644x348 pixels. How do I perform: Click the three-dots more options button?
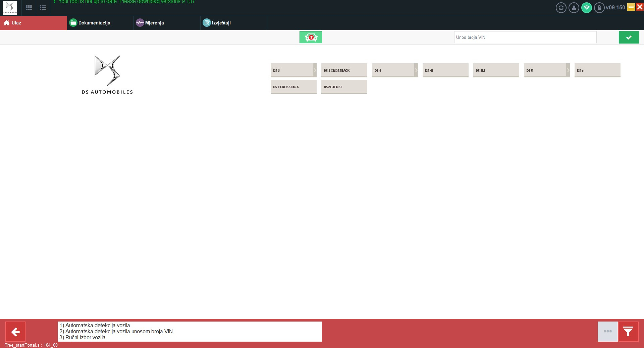607,332
